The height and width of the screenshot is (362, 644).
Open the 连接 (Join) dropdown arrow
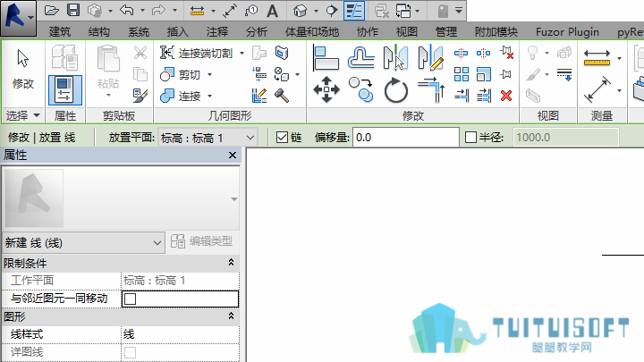(210, 96)
